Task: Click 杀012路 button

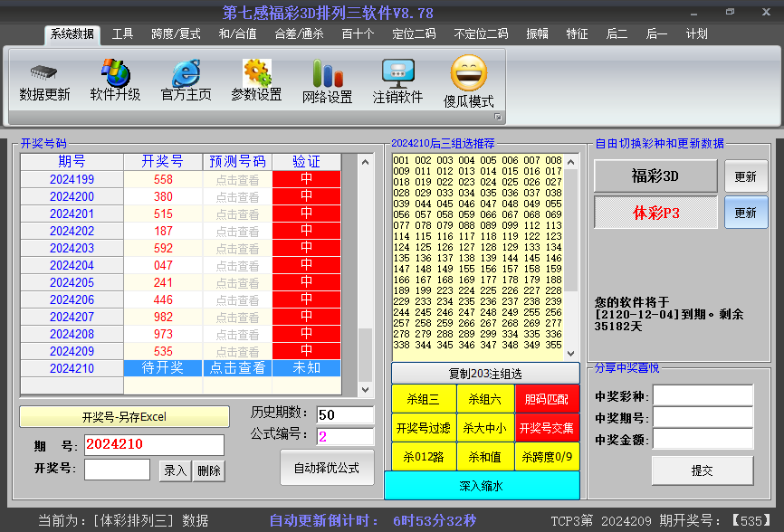Action: [424, 457]
